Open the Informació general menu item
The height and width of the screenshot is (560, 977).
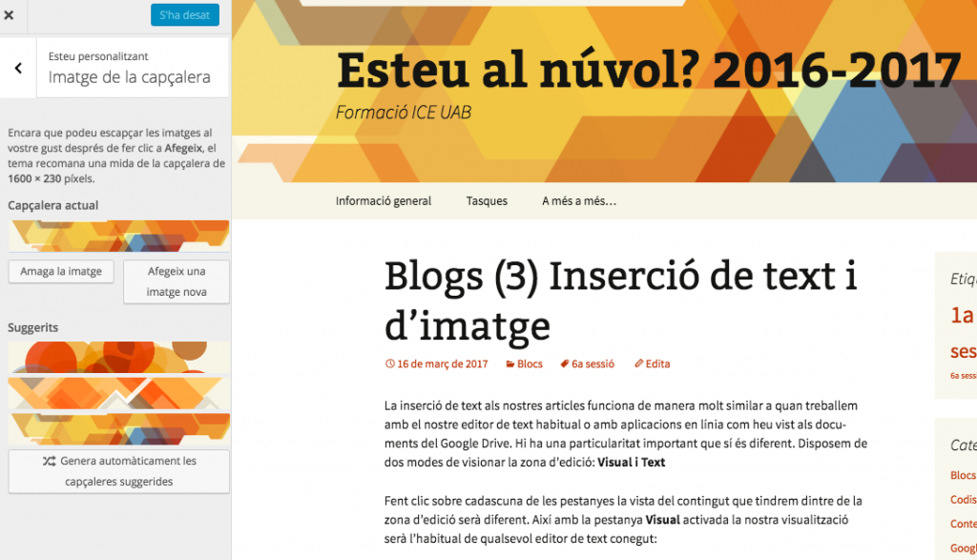coord(383,200)
